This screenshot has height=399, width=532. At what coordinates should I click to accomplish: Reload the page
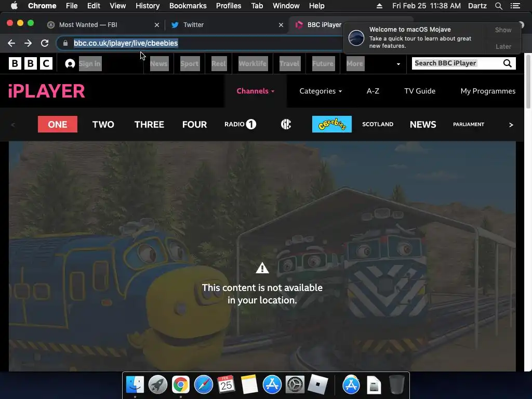tap(45, 43)
